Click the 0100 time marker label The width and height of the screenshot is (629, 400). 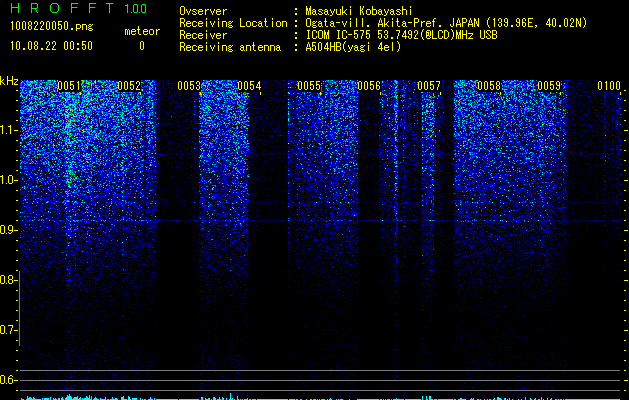click(x=609, y=86)
